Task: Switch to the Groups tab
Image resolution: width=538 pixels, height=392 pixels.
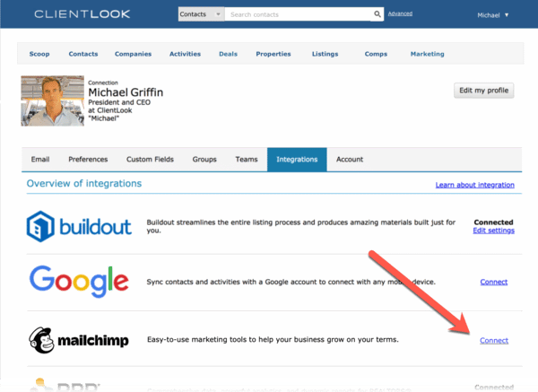Action: coord(204,160)
